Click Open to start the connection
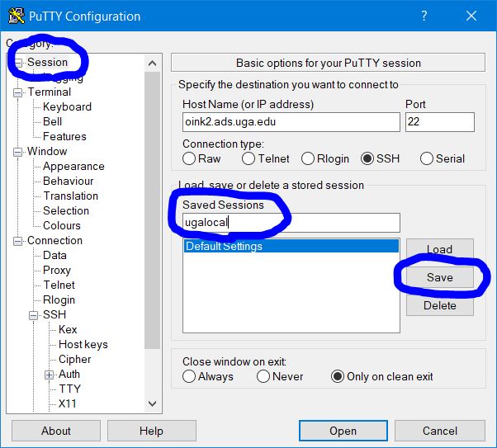 click(343, 431)
